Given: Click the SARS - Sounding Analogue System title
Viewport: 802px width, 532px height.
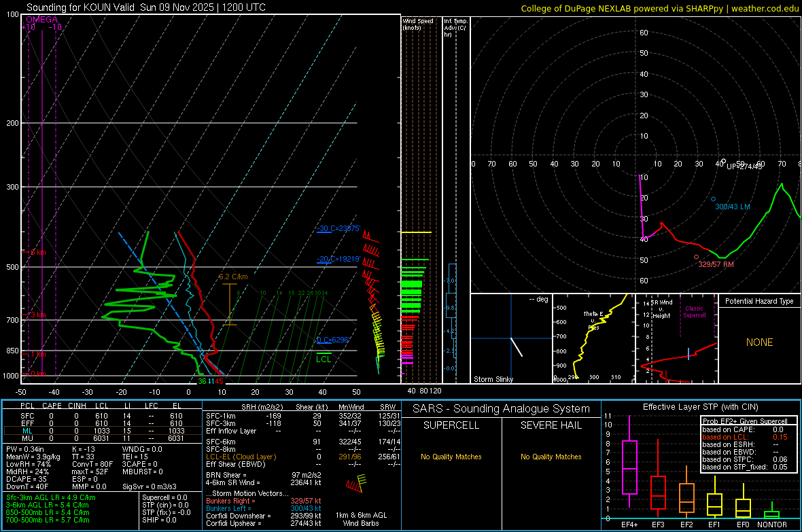Looking at the screenshot, I should (502, 409).
